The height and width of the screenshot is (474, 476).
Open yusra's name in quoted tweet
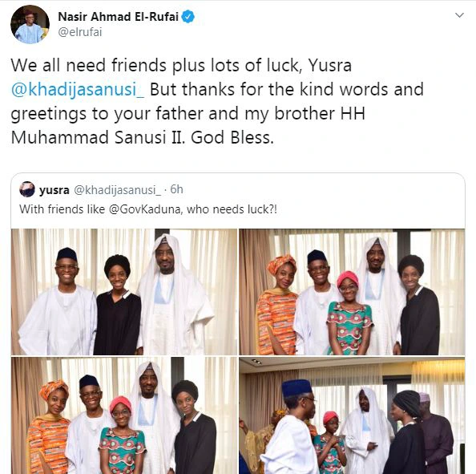(54, 190)
